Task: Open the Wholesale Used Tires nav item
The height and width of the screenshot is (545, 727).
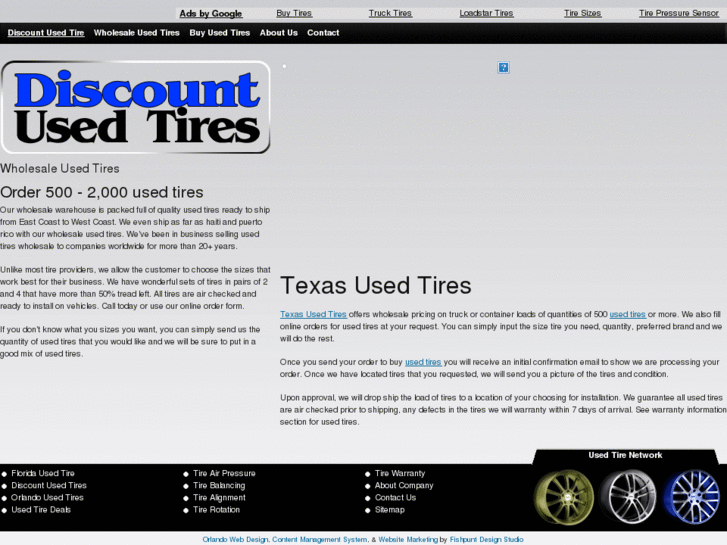Action: tap(136, 33)
